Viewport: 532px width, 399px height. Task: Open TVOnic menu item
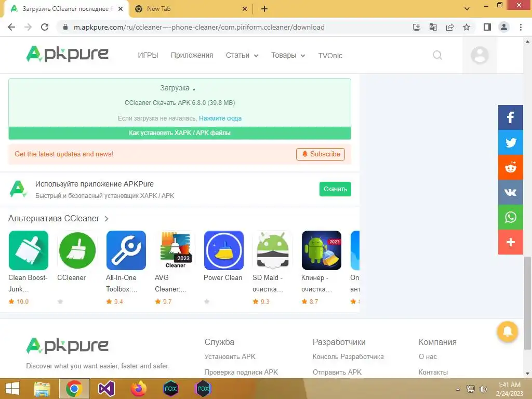[x=330, y=56]
